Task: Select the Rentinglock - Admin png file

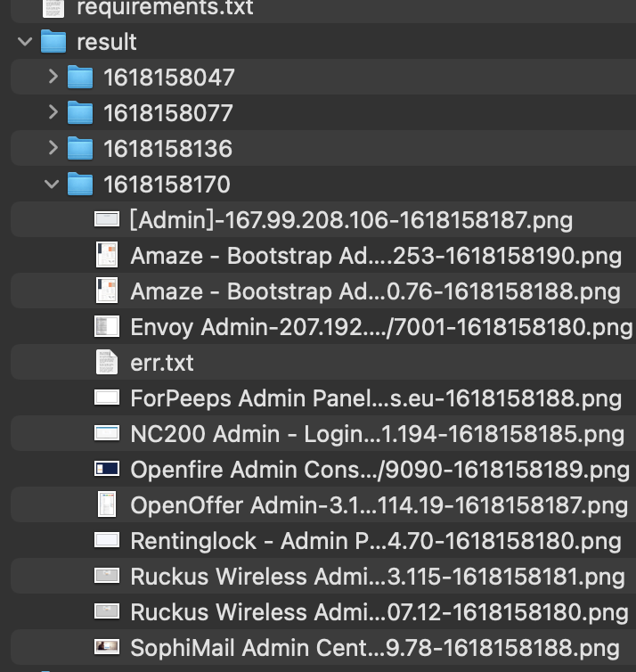Action: [x=375, y=541]
